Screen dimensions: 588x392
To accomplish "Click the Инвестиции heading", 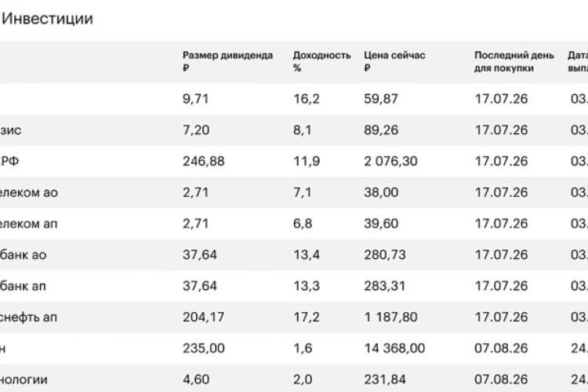I will click(x=47, y=18).
